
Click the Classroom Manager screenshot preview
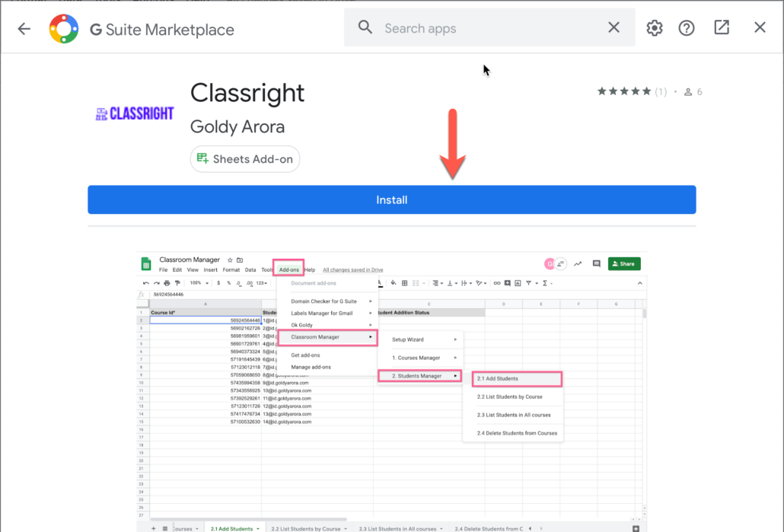(x=391, y=391)
